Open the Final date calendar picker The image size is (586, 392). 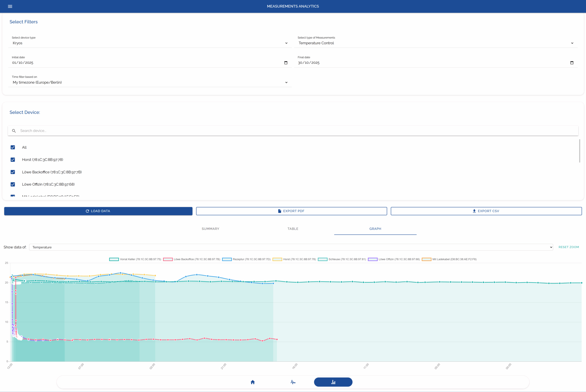[x=572, y=63]
